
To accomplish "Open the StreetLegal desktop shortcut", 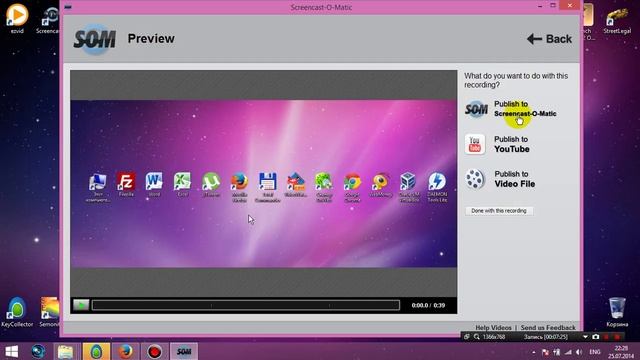I will 617,21.
